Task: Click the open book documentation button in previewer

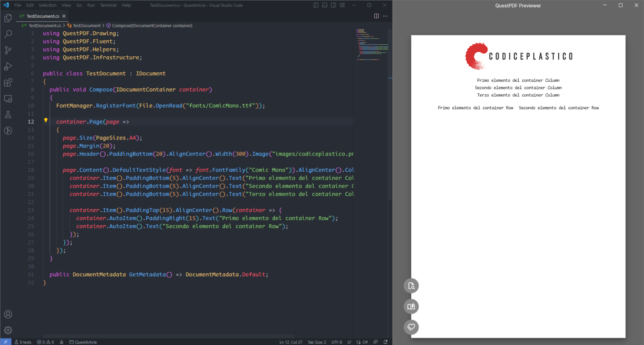Action: pos(411,306)
